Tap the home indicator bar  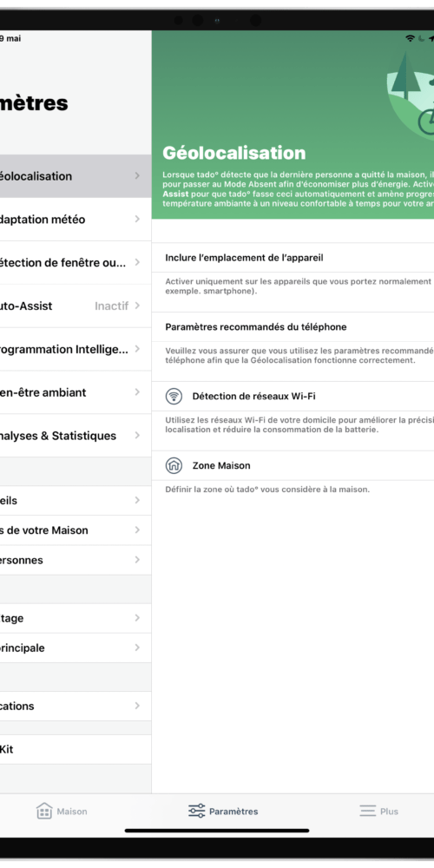217,831
